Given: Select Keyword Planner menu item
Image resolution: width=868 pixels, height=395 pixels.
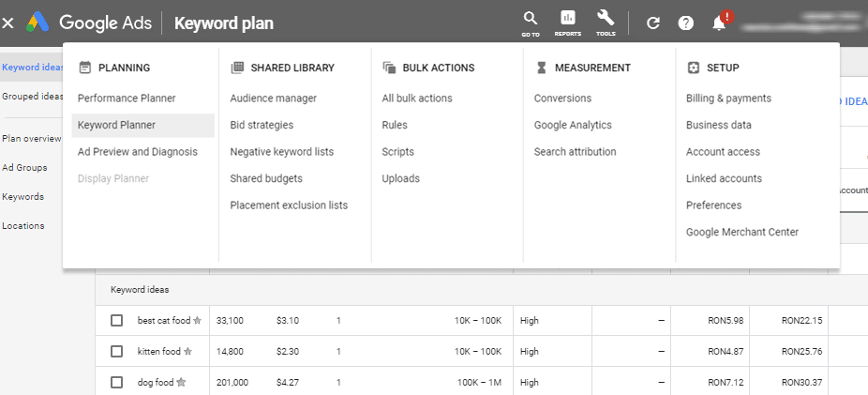Looking at the screenshot, I should click(142, 125).
